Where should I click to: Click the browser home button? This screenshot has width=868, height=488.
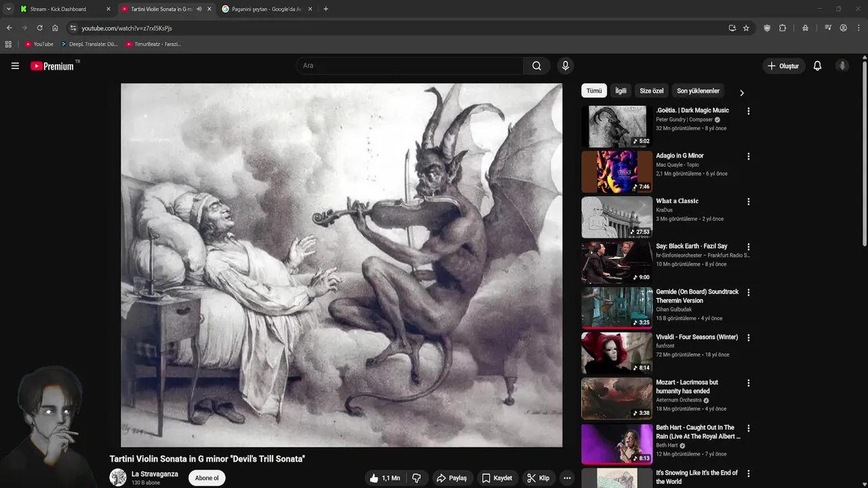55,28
